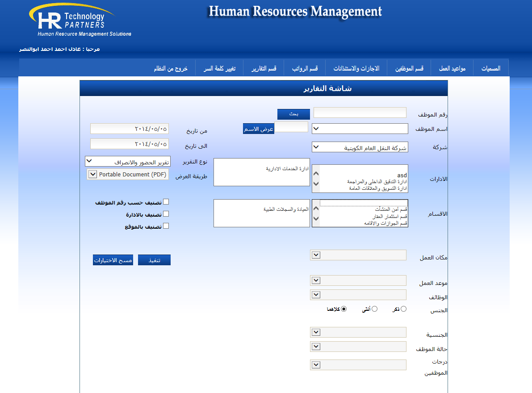Expand the نوع التقرير report type dropdown
The width and height of the screenshot is (532, 393).
[126, 161]
